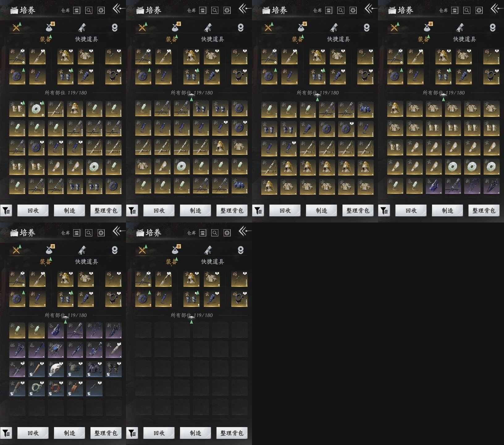This screenshot has height=445, width=504.
Task: Click 制造 button in second top panel
Action: click(195, 210)
